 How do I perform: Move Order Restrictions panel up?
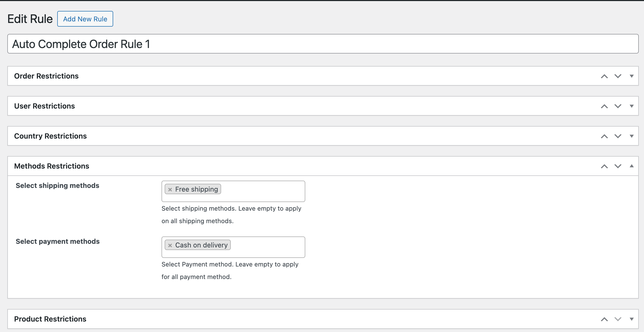604,76
